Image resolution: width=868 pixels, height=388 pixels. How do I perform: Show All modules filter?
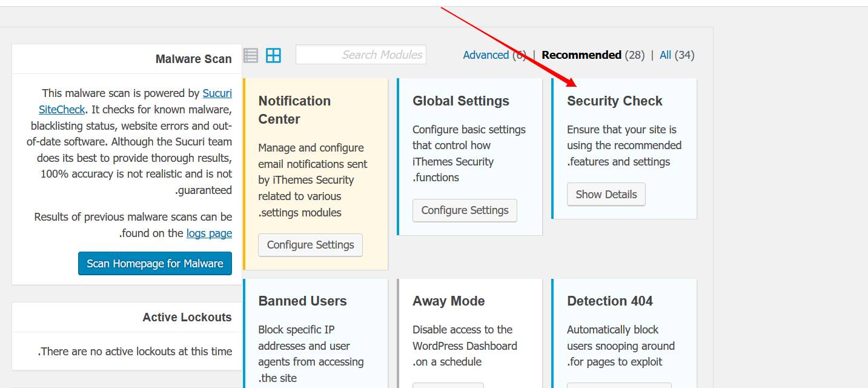(x=665, y=55)
